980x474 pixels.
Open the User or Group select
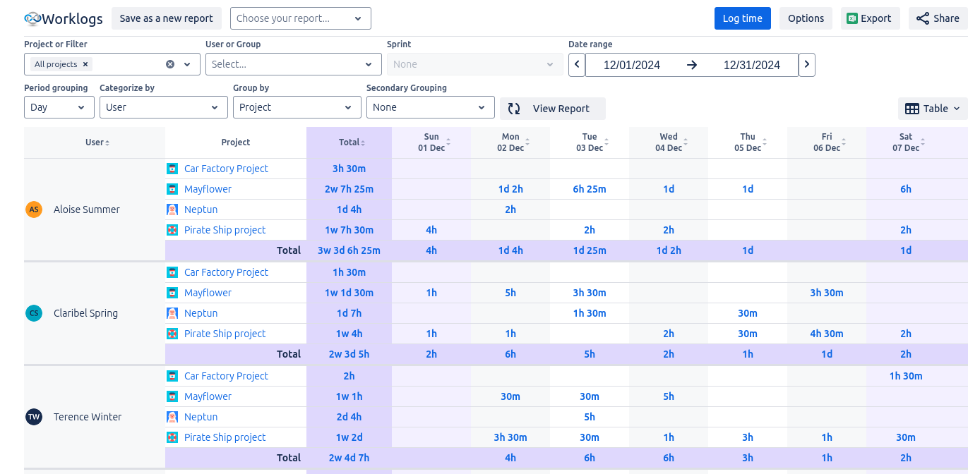(x=294, y=64)
